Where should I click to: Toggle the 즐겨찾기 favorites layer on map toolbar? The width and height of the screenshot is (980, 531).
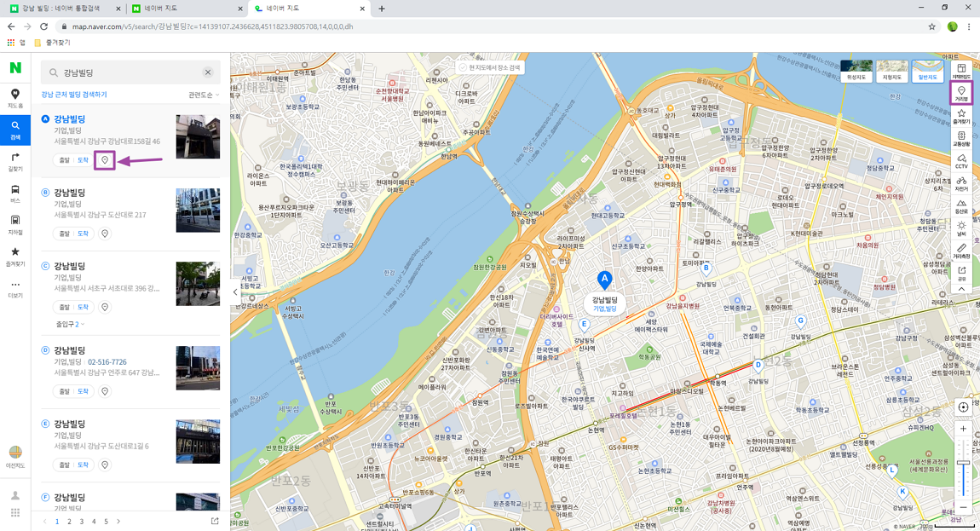click(961, 116)
